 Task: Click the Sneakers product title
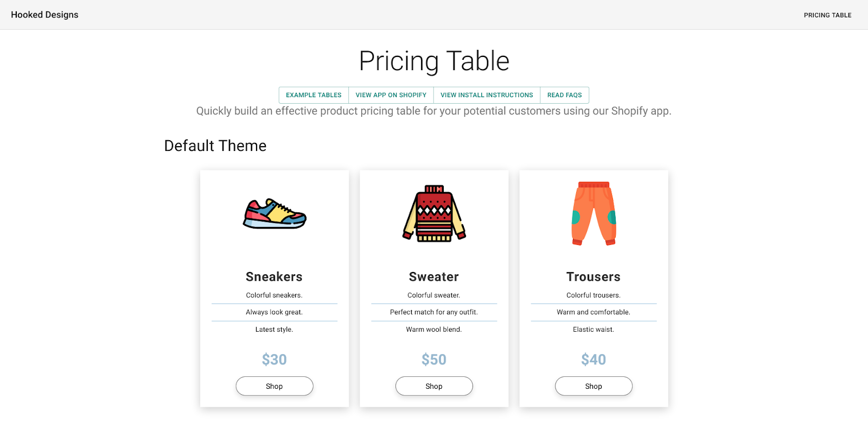(x=274, y=277)
